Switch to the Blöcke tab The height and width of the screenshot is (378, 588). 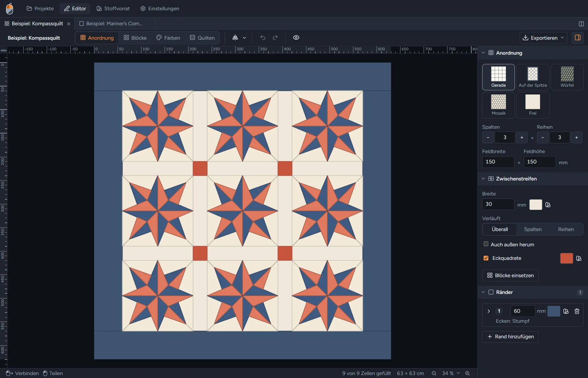coord(135,38)
